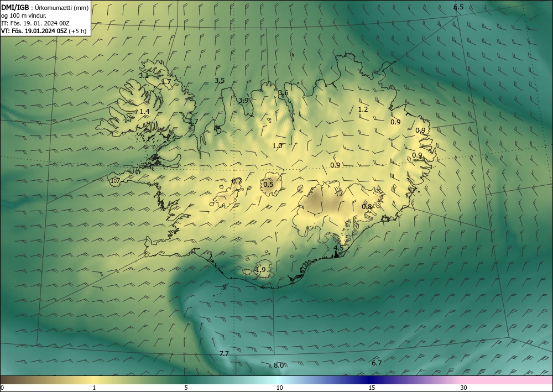Select the 1.9 precipitation value

[x=260, y=270]
